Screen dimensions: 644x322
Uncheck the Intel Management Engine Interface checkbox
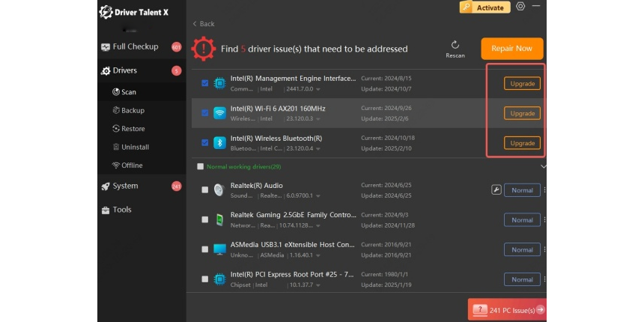[205, 83]
